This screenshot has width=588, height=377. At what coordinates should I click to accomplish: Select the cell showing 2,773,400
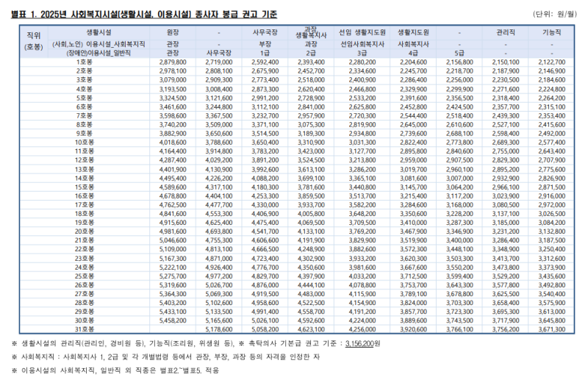[x=265, y=80]
